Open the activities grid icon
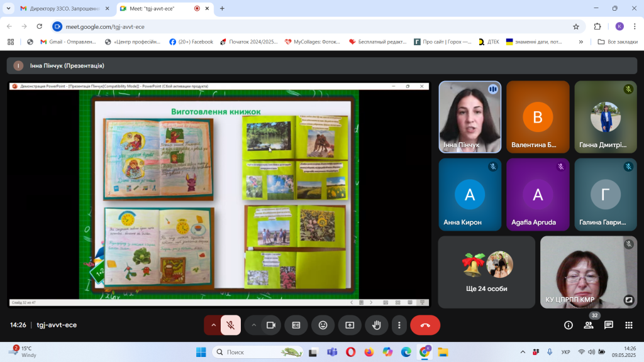This screenshot has width=644, height=362. pyautogui.click(x=629, y=325)
